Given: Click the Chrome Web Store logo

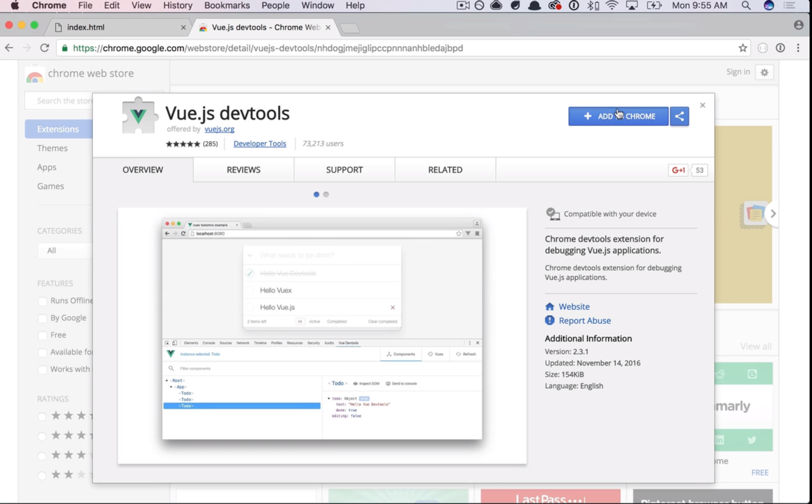Looking at the screenshot, I should [34, 74].
